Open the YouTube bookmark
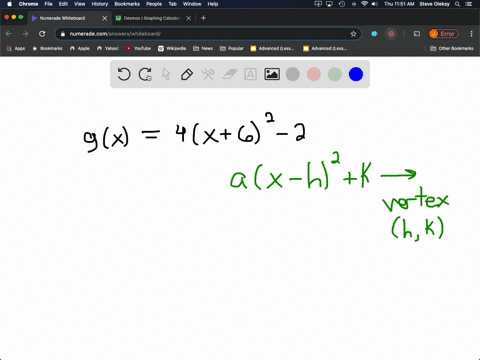The image size is (480, 360). [138, 48]
